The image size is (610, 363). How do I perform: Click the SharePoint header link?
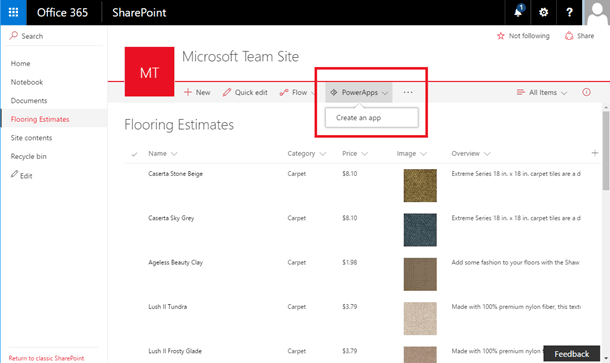coord(139,12)
